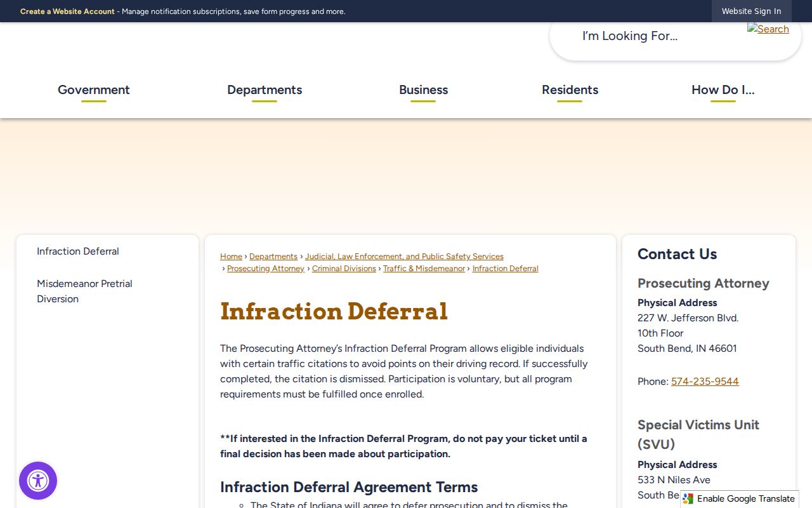This screenshot has width=812, height=508.
Task: Click the South Bend, IN 46601 text
Action: point(687,349)
